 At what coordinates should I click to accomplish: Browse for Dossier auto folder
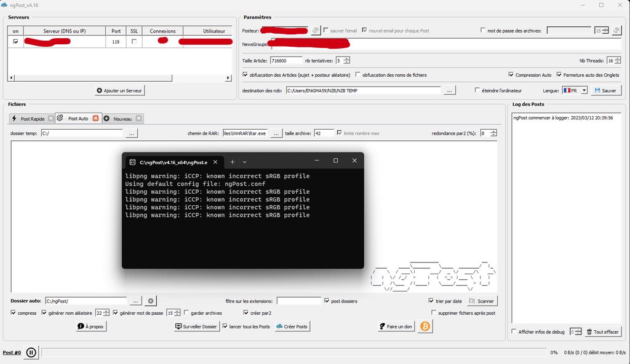point(135,301)
